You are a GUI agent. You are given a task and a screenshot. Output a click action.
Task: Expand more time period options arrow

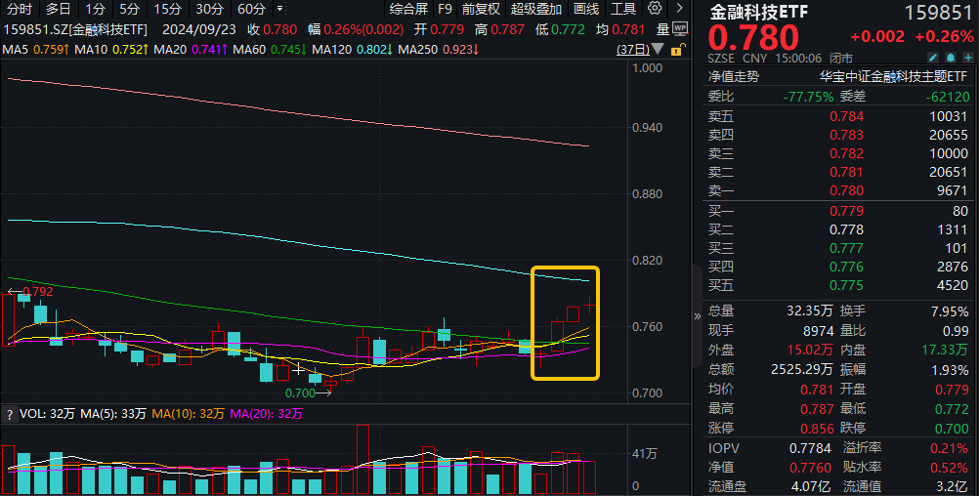coord(279,9)
